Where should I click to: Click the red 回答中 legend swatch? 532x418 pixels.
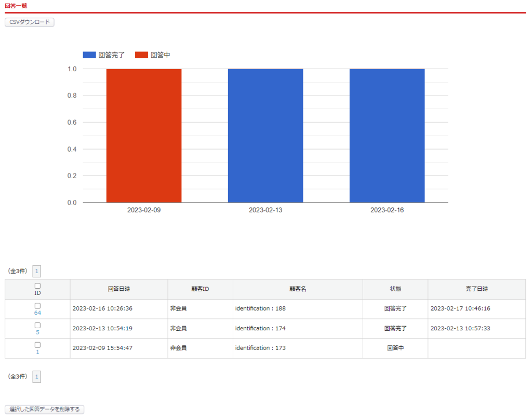pyautogui.click(x=141, y=55)
